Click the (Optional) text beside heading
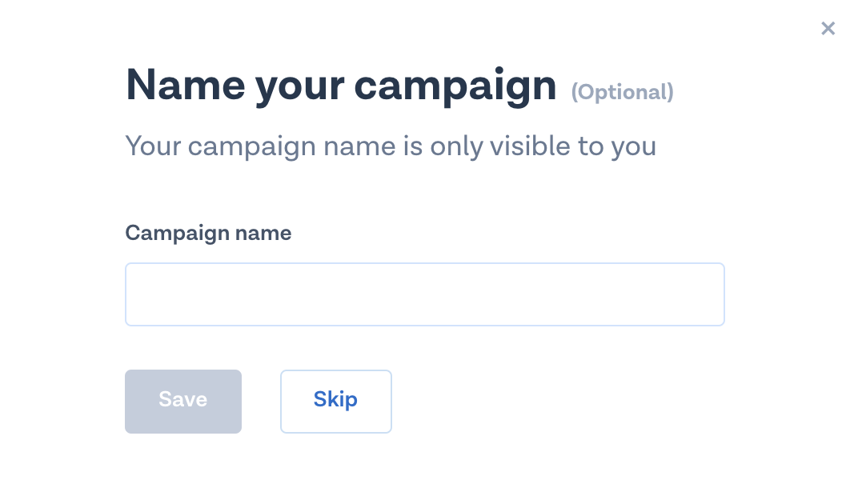The image size is (850, 504). (x=622, y=92)
